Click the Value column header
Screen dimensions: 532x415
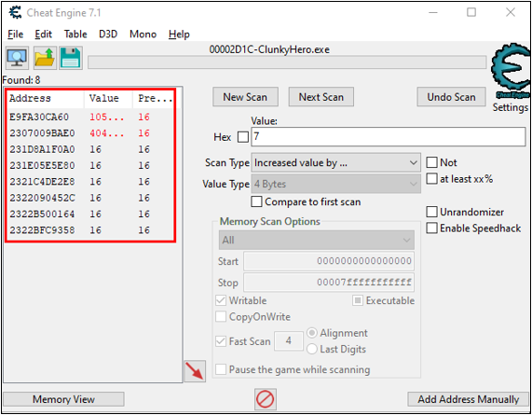tap(108, 99)
